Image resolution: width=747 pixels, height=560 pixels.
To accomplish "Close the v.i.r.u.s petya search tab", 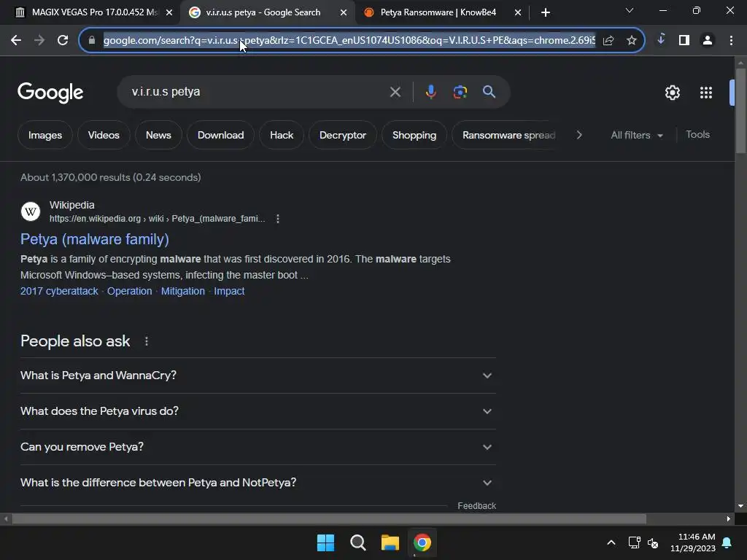I will coord(344,13).
